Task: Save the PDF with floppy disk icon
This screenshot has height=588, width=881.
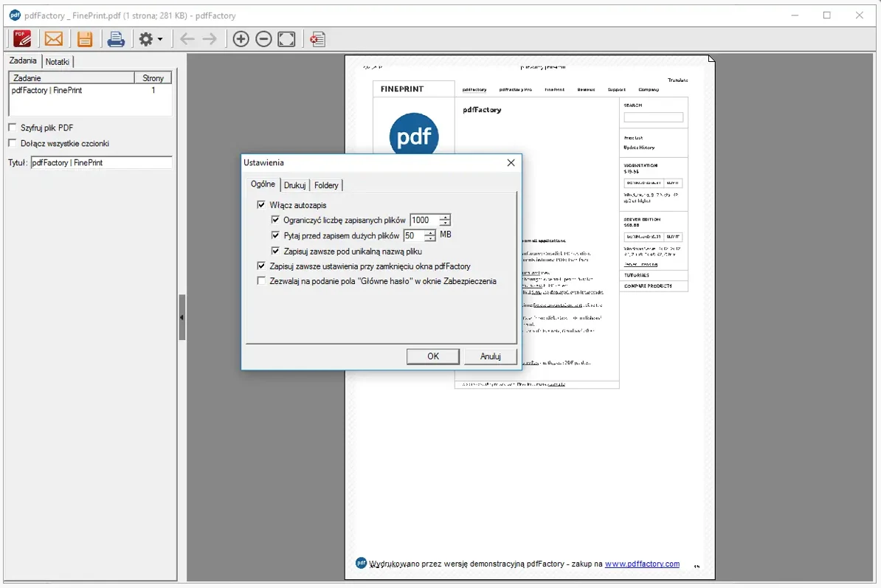Action: click(x=85, y=39)
